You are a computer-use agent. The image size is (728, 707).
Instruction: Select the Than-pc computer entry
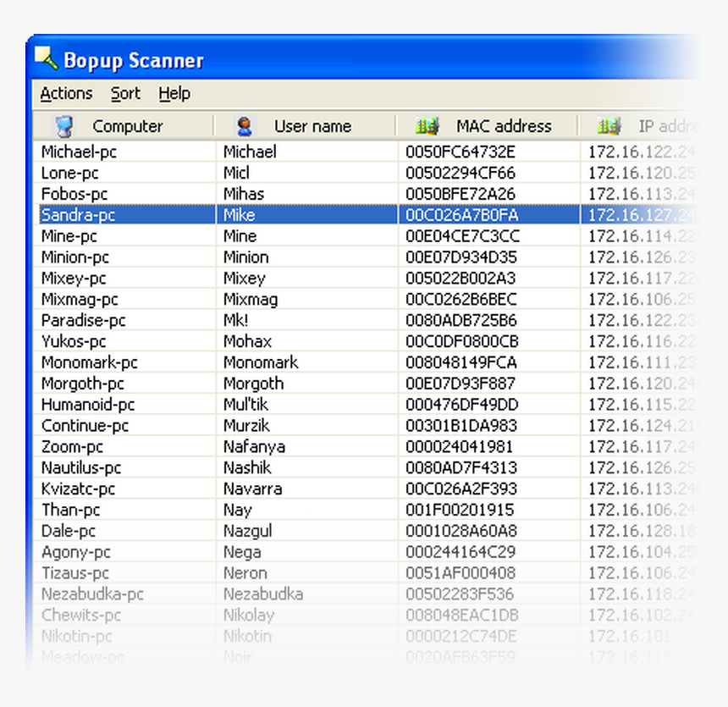(x=70, y=510)
